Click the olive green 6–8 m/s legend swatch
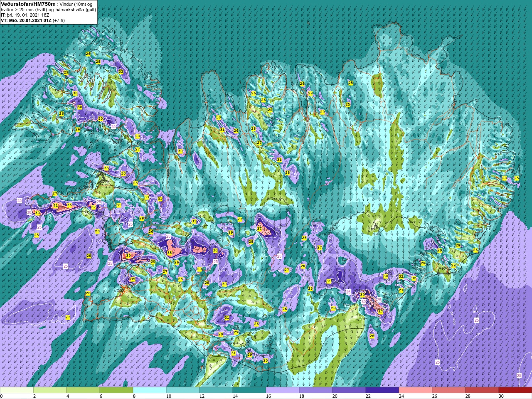Viewport: 532px width, 399px height. pyautogui.click(x=116, y=390)
